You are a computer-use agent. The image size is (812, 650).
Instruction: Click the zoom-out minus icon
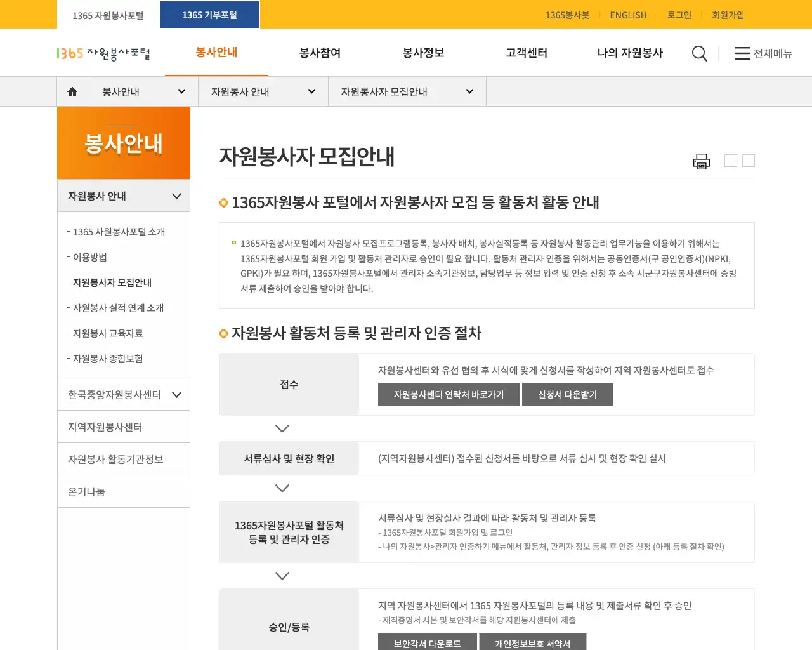[749, 161]
